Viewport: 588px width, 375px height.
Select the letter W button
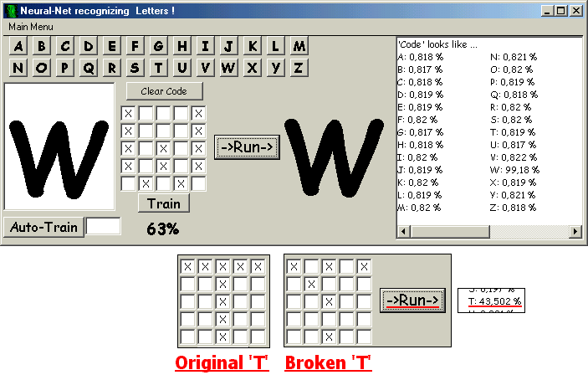(228, 68)
